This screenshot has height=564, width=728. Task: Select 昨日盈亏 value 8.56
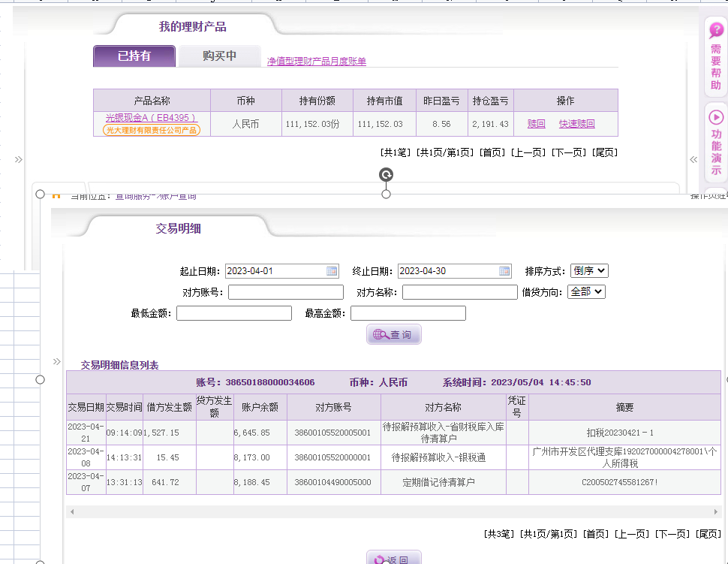(441, 124)
